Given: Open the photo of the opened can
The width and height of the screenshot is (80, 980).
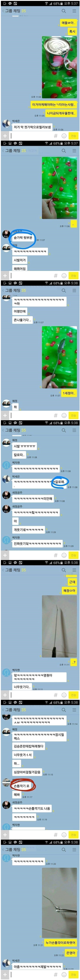Looking at the screenshot, I should [59, 67].
